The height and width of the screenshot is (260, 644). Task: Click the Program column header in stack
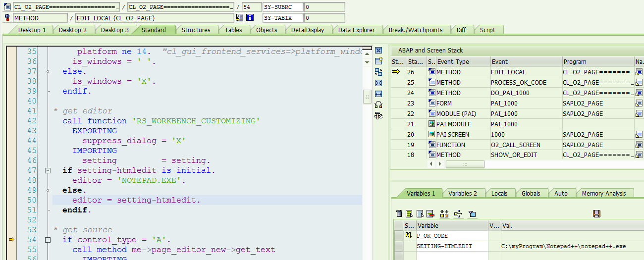[597, 62]
